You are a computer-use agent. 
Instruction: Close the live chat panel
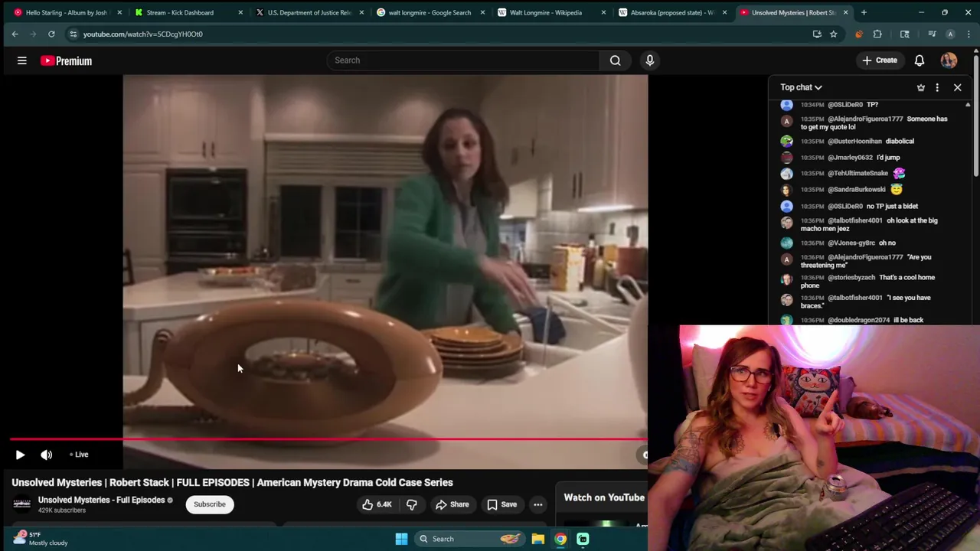point(957,87)
